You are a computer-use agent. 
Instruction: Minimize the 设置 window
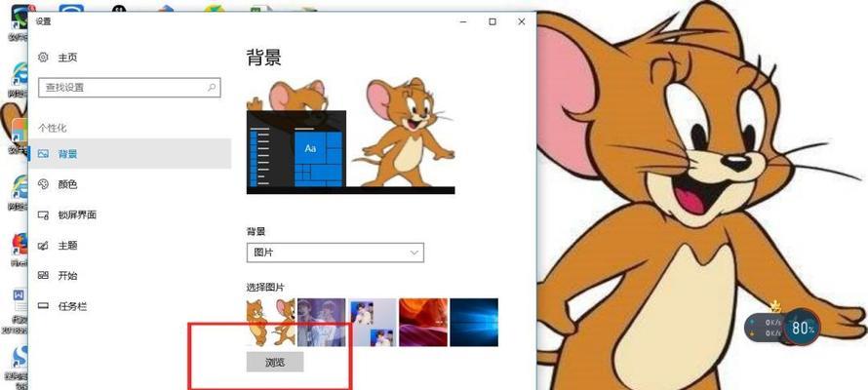463,21
